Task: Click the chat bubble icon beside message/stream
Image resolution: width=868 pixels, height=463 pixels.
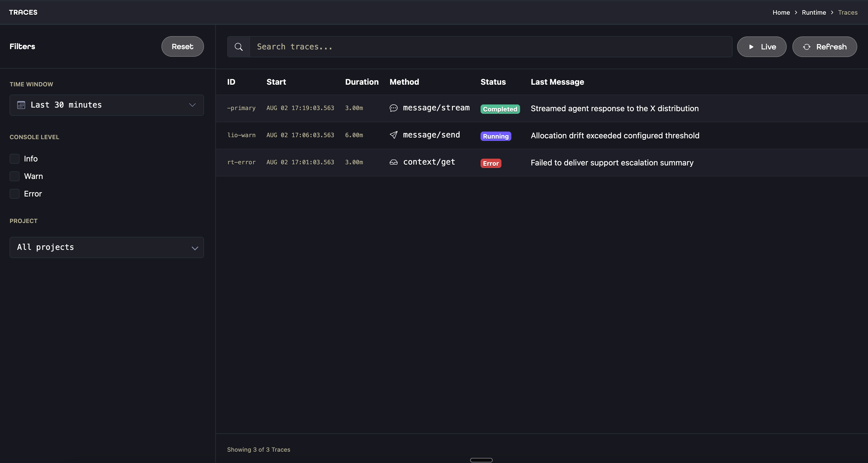Action: 393,108
